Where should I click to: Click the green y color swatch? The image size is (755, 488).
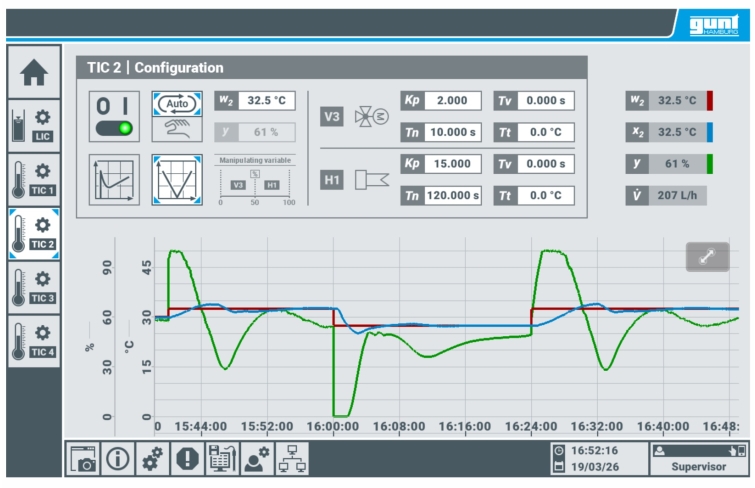click(x=710, y=164)
